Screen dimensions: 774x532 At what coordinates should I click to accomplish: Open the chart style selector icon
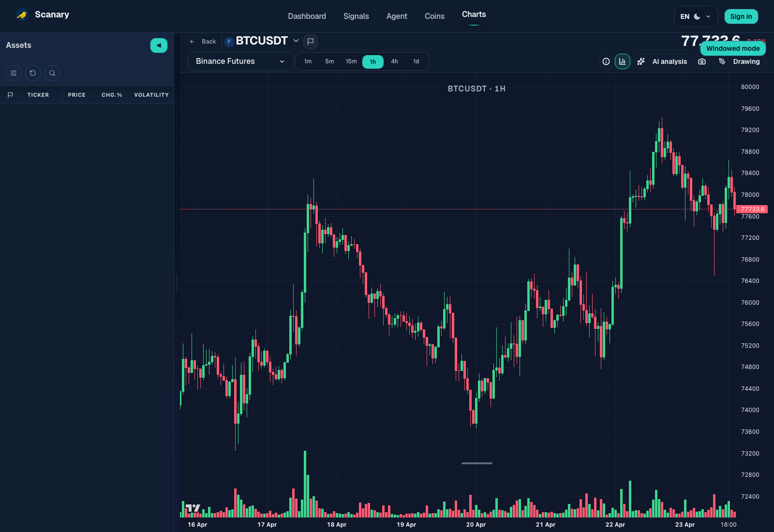pos(623,61)
